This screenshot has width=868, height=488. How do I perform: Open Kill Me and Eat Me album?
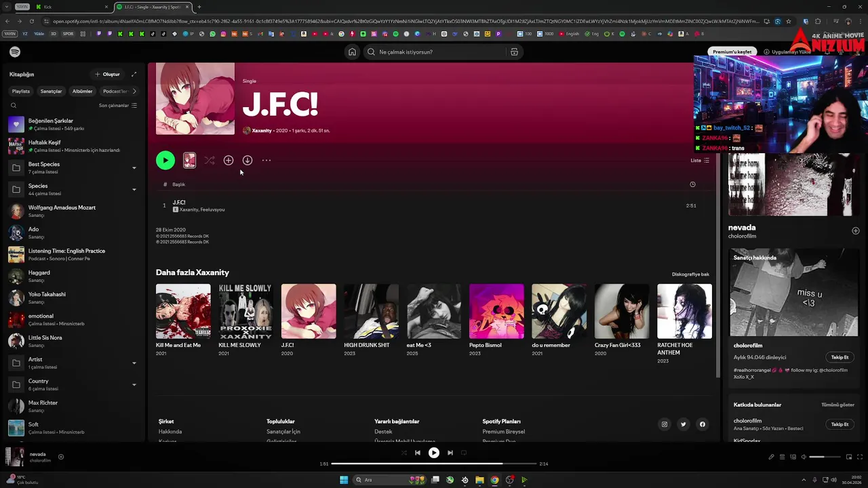tap(183, 320)
